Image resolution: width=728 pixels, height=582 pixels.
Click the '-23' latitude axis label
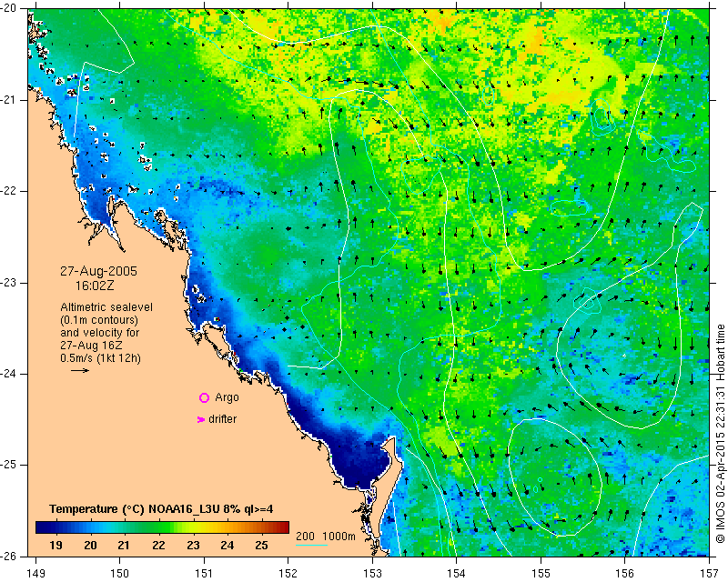pos(10,283)
